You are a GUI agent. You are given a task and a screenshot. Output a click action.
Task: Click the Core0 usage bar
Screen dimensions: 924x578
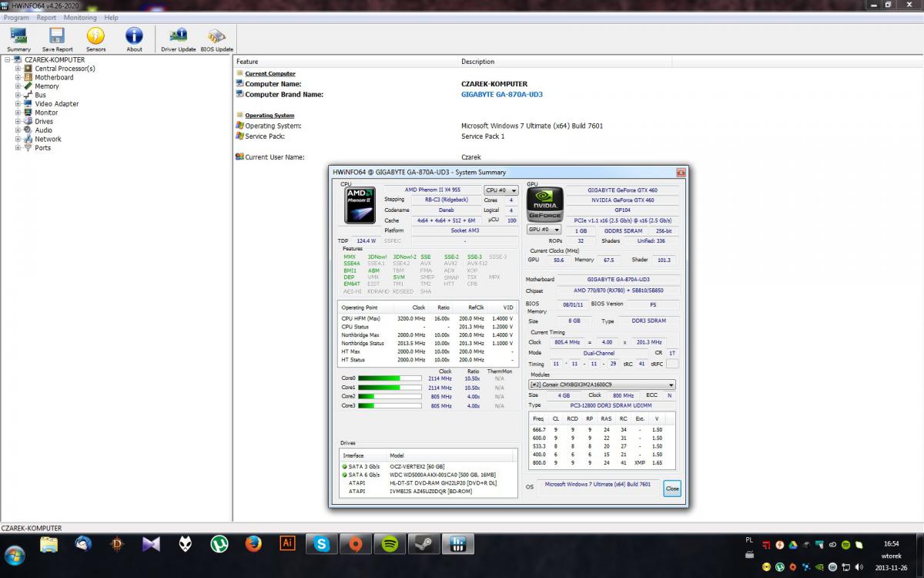pos(390,378)
